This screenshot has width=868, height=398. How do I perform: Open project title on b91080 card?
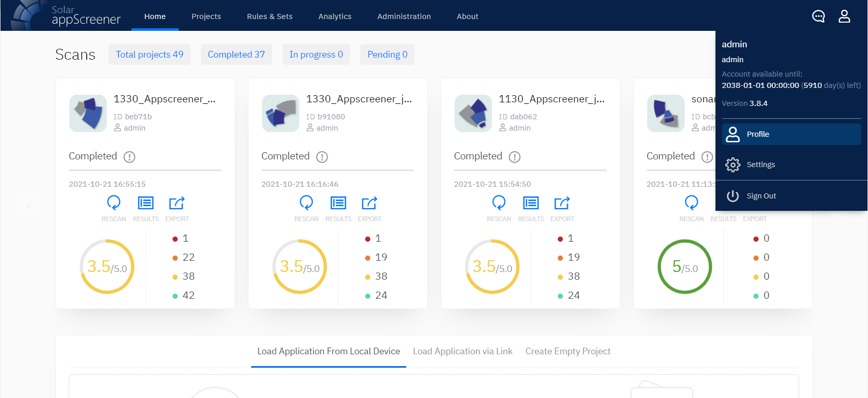pyautogui.click(x=359, y=99)
